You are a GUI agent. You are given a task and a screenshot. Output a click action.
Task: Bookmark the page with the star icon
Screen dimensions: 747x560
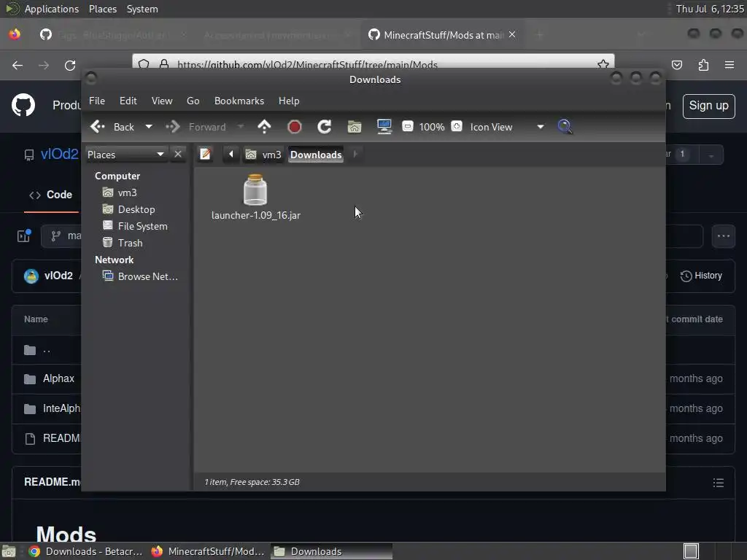pos(603,64)
